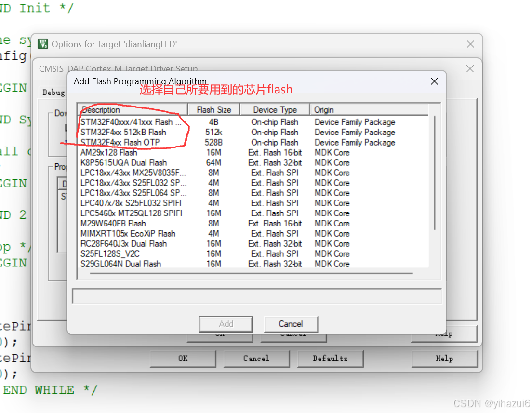Click the 512k flash size cell
Viewport: 532px width, 413px height.
coord(214,133)
